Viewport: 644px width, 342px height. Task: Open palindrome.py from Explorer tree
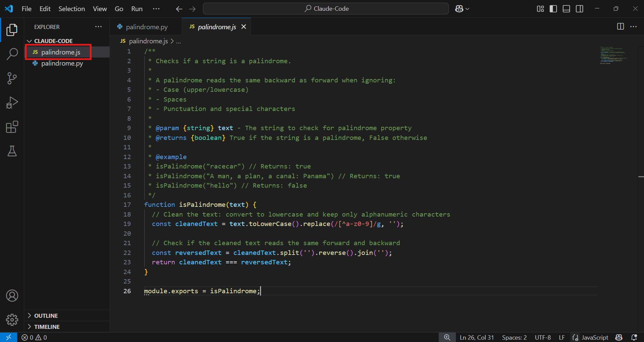[x=67, y=63]
